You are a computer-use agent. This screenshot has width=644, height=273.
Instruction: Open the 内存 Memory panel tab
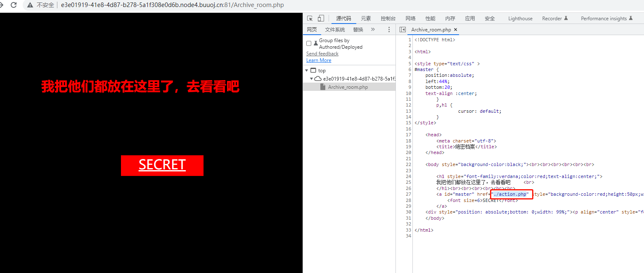pos(450,19)
